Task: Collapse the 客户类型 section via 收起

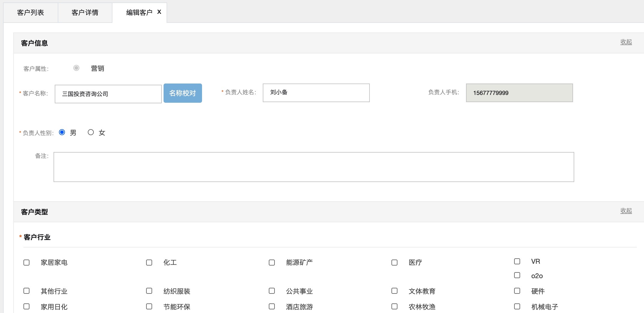Action: [626, 211]
